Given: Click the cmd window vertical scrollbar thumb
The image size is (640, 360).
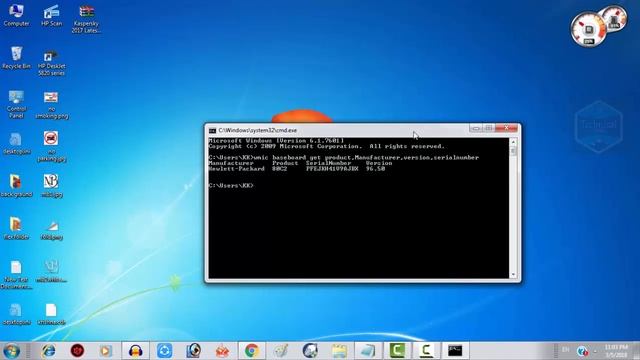Looking at the screenshot, I should coord(513,151).
